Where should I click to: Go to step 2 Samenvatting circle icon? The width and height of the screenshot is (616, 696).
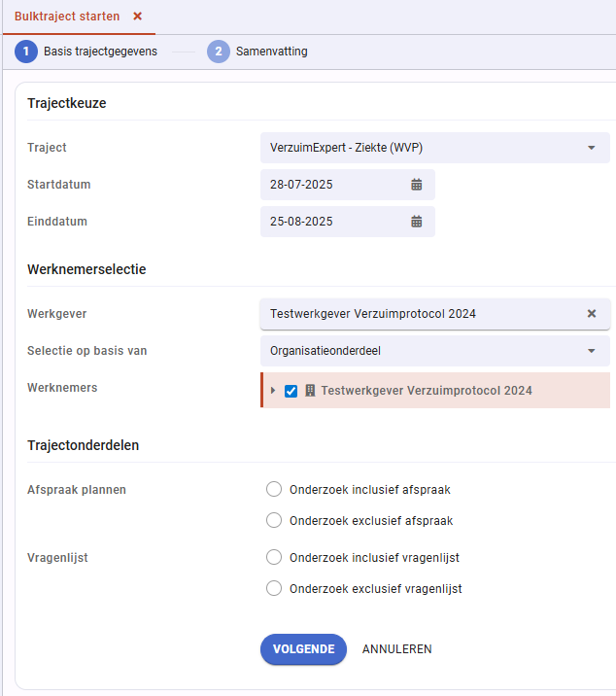(x=219, y=52)
